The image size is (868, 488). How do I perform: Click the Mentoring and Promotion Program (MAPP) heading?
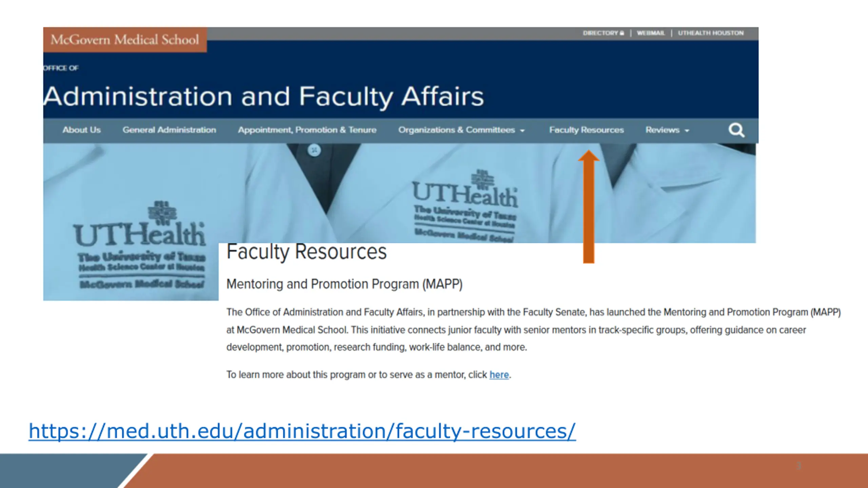[344, 284]
